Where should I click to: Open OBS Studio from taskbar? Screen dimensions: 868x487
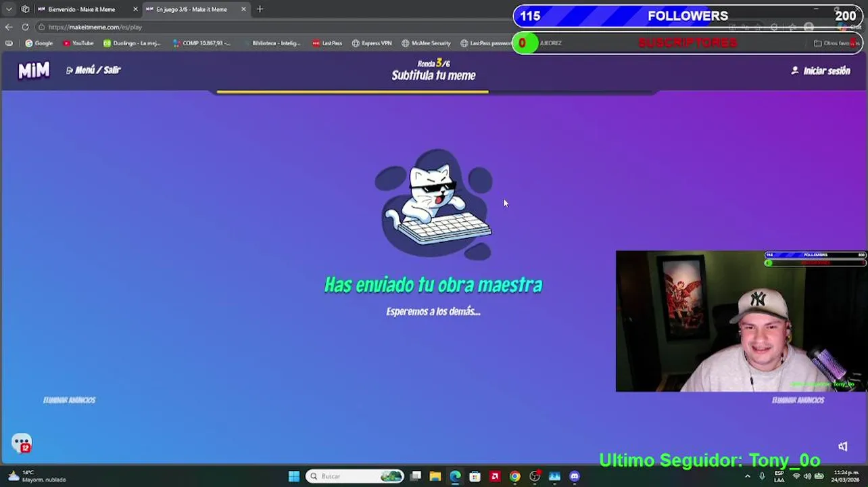[535, 476]
